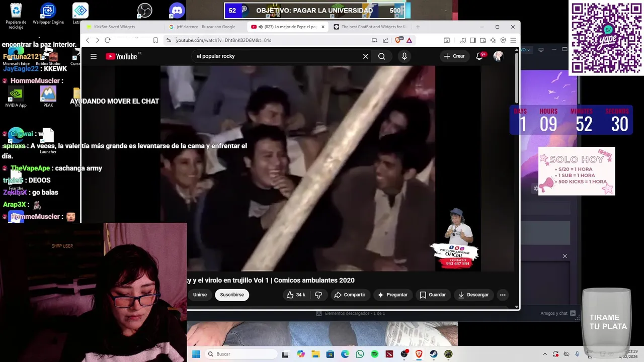Open File Explorer from the taskbar
The width and height of the screenshot is (644, 362).
pos(315,354)
